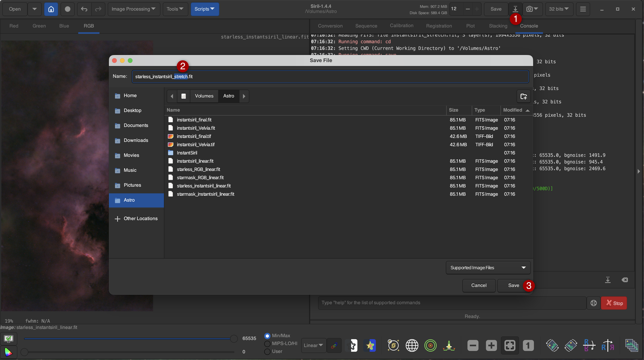Image resolution: width=644 pixels, height=360 pixels.
Task: Click the red Stop button
Action: pos(614,303)
